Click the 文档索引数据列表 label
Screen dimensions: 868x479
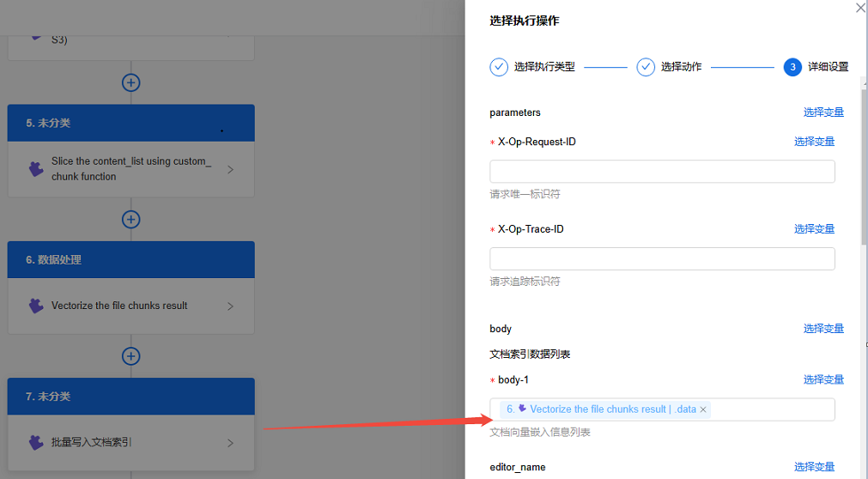tap(530, 355)
